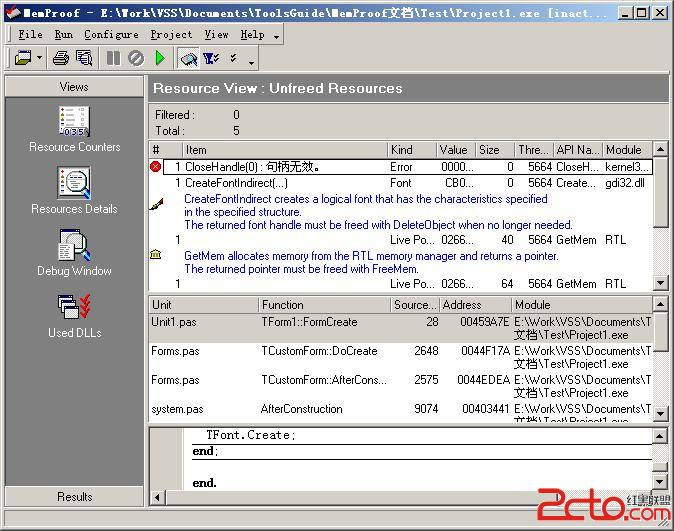Screen dimensions: 674x531
Task: Select the GetMem row with size 64
Action: pyautogui.click(x=401, y=284)
